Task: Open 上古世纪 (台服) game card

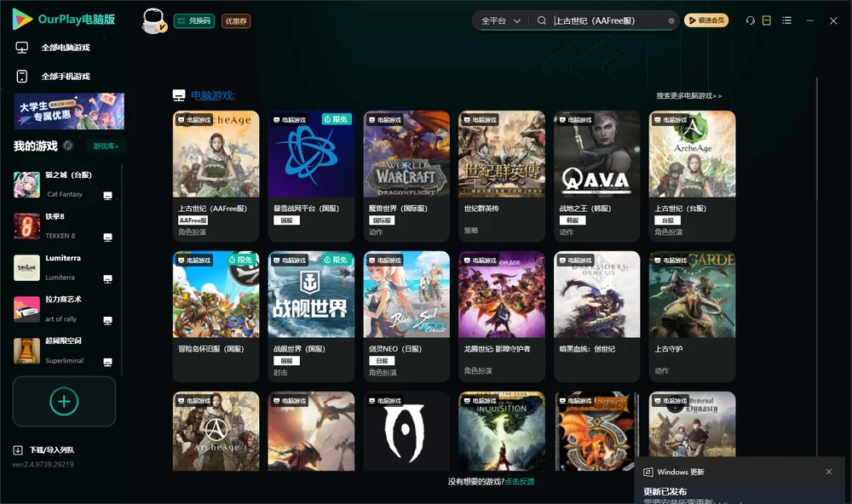Action: click(692, 176)
